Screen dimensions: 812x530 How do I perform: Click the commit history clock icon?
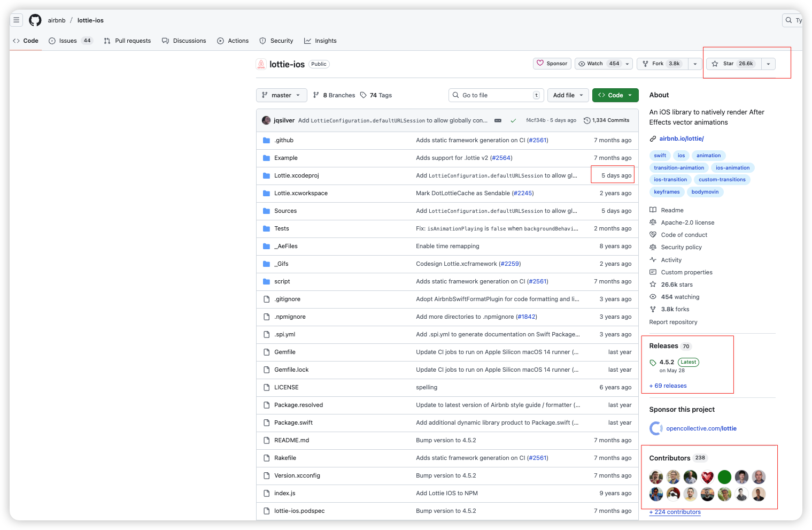pos(587,120)
